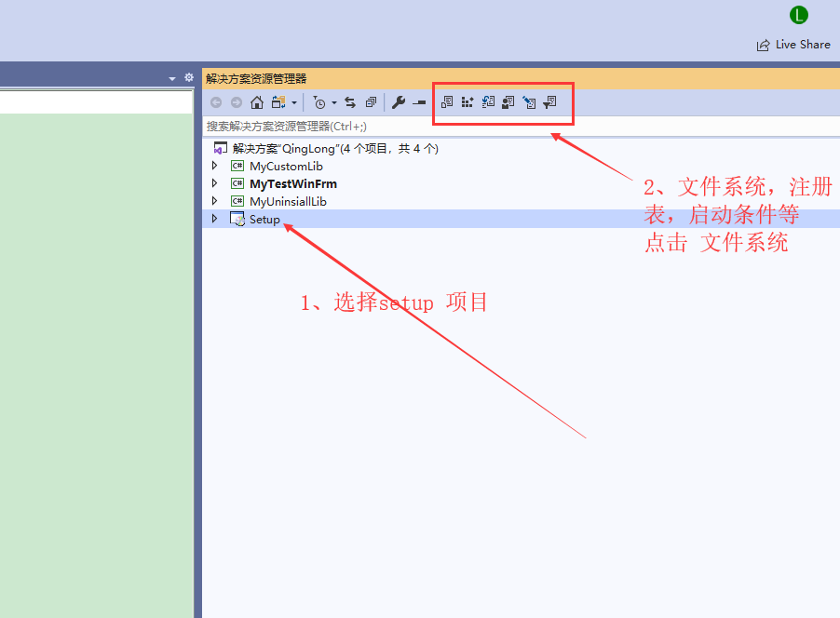Expand the MyCustomLib project node

214,166
